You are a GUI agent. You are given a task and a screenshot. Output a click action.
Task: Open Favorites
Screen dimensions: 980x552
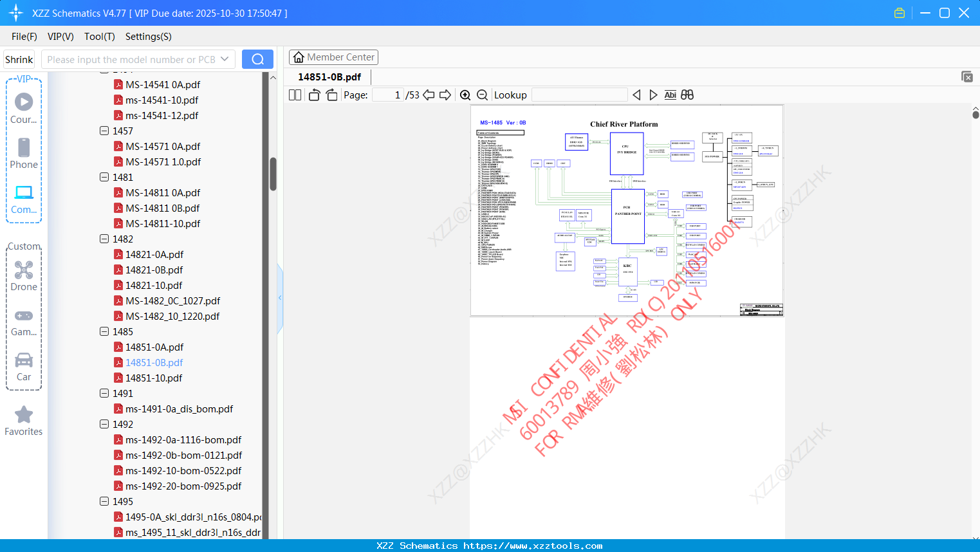click(24, 421)
